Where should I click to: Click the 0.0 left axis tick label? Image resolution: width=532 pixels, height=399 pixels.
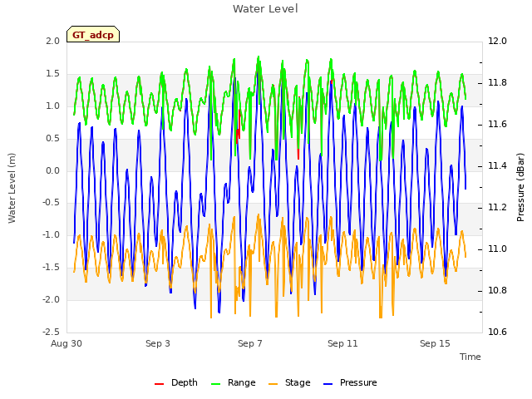click(53, 170)
